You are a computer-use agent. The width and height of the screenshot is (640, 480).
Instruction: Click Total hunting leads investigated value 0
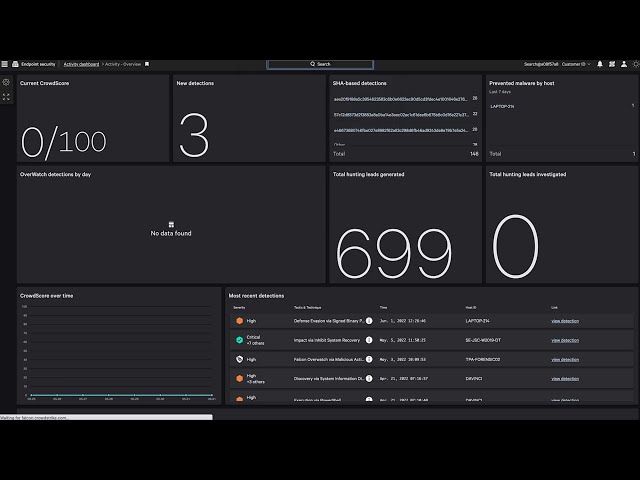(x=516, y=246)
